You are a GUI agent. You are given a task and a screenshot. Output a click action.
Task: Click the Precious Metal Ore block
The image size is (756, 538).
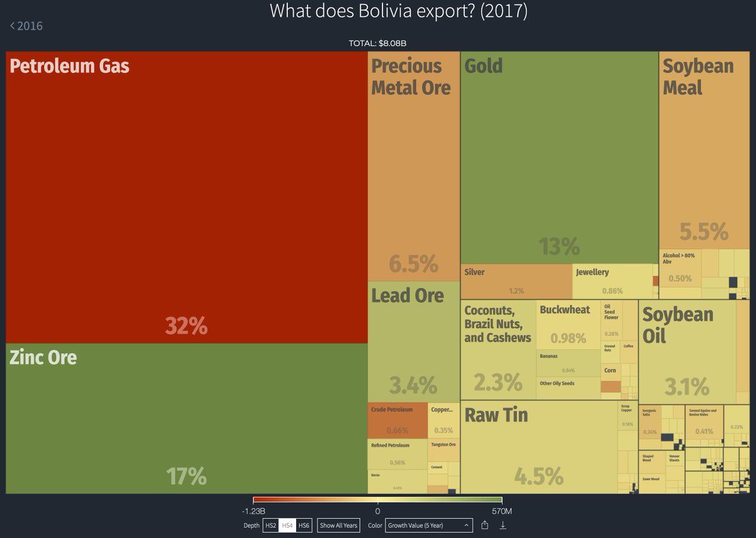pos(413,166)
